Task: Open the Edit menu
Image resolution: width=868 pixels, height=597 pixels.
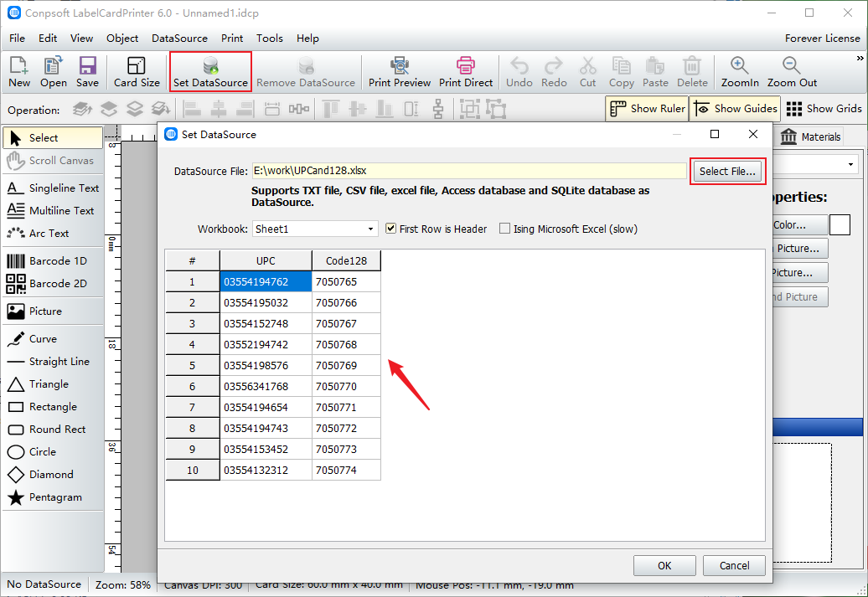Action: tap(48, 39)
